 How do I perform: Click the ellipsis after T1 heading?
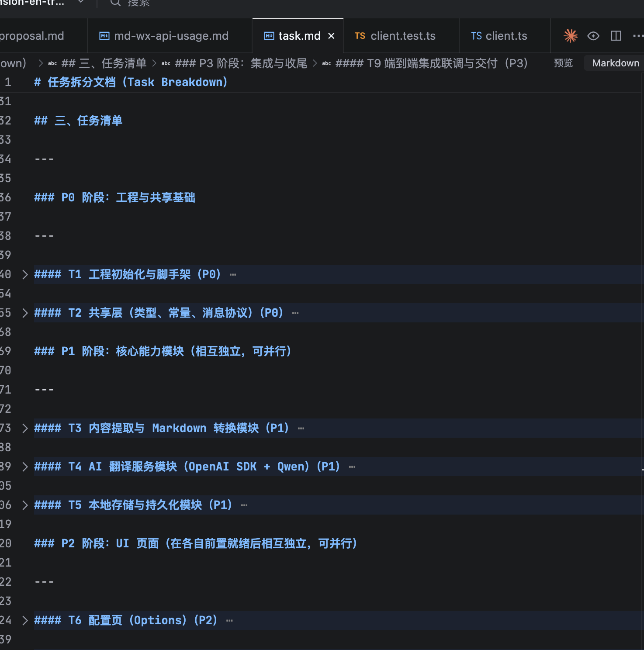click(233, 275)
